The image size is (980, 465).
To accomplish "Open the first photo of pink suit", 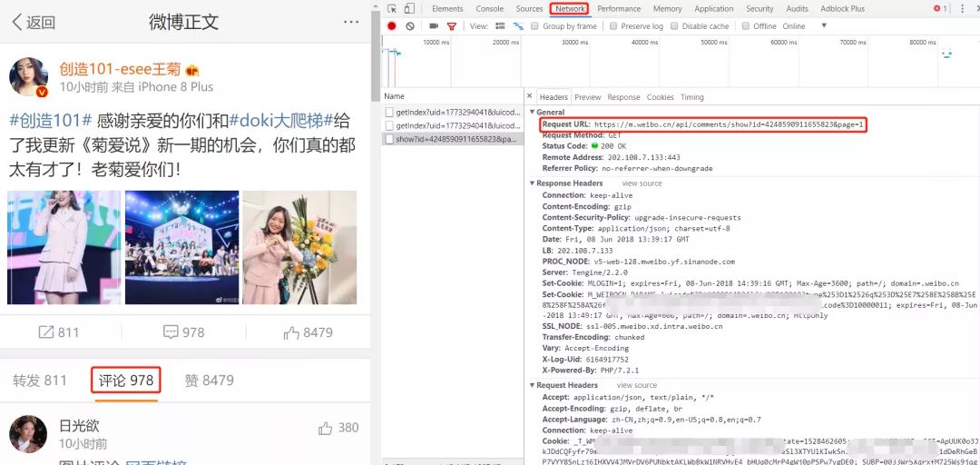I will (64, 247).
